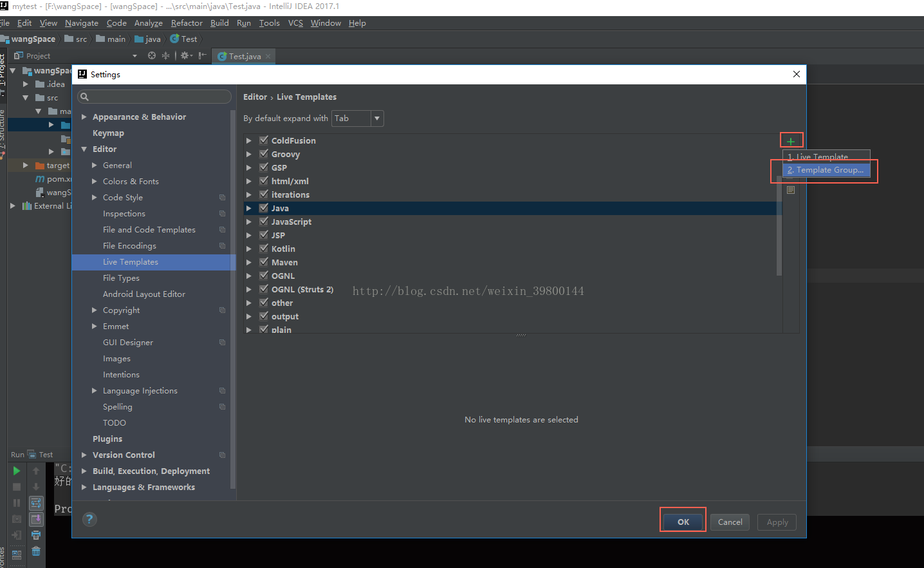The image size is (924, 568).
Task: Expand the Colors & Fonts node arrow
Action: point(95,182)
